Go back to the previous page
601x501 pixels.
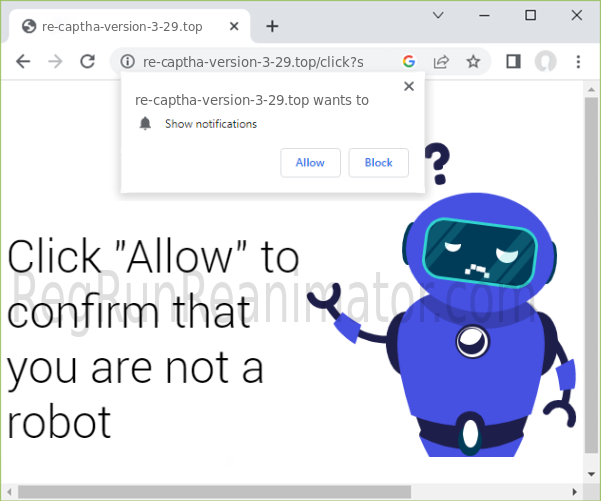tap(23, 62)
